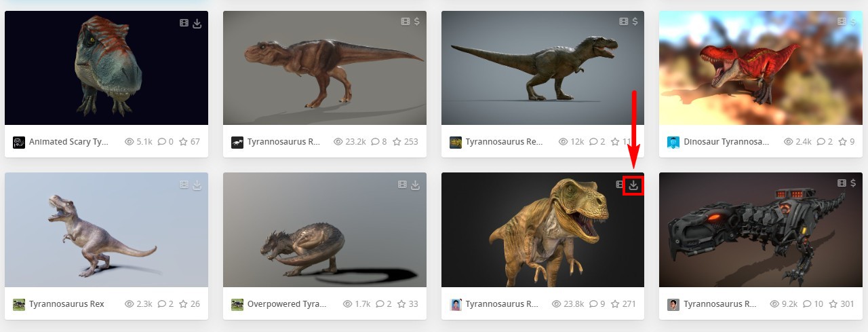Screen dimensions: 868x332
Task: Click the star icon beside 67 likes
Action: click(183, 142)
